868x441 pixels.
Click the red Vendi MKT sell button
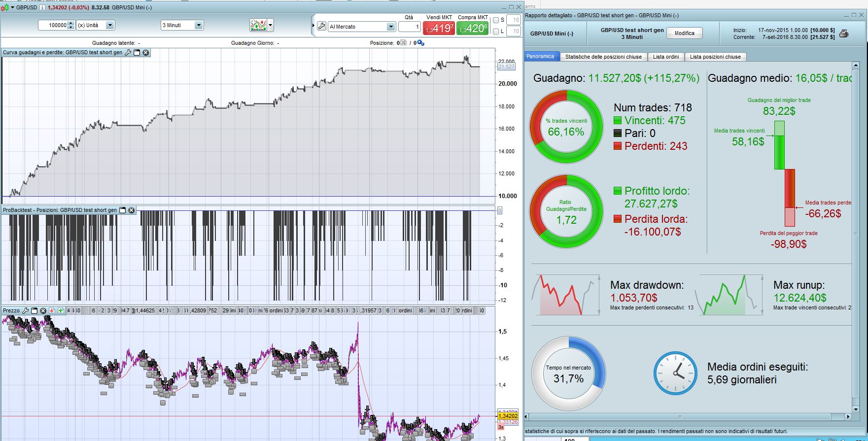[439, 28]
